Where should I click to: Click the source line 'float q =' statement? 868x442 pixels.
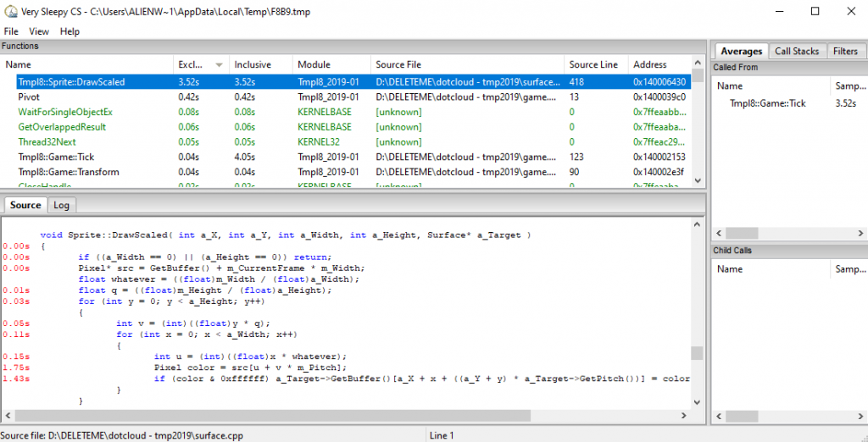pos(205,290)
